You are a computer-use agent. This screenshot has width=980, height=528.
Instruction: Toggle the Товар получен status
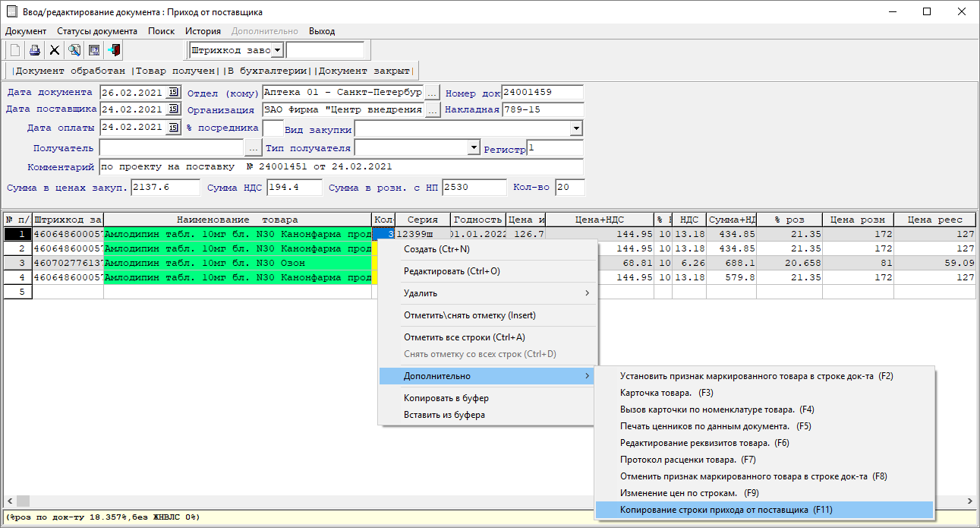pos(176,71)
